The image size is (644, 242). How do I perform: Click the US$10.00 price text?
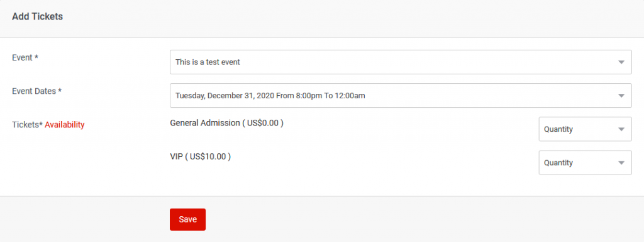(x=208, y=156)
